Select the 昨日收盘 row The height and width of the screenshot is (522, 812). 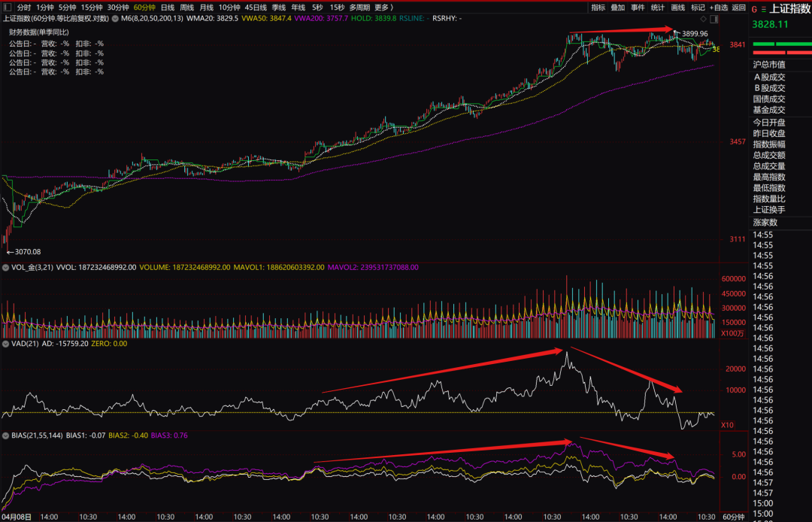pyautogui.click(x=769, y=134)
